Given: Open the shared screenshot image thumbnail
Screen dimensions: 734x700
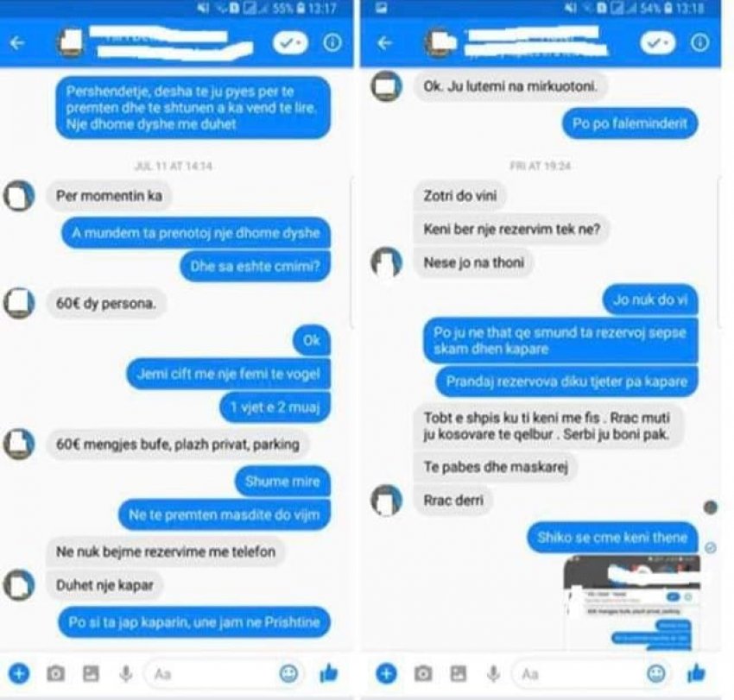Looking at the screenshot, I should 632,602.
